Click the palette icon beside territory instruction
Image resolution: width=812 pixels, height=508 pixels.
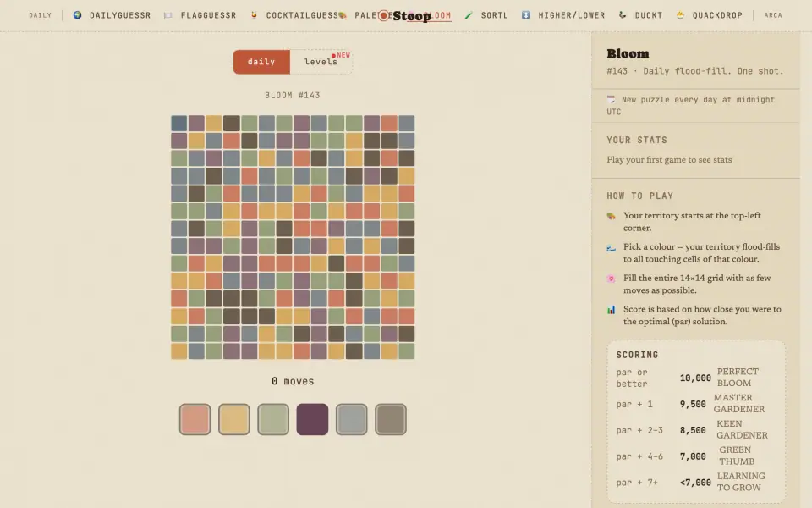point(611,216)
